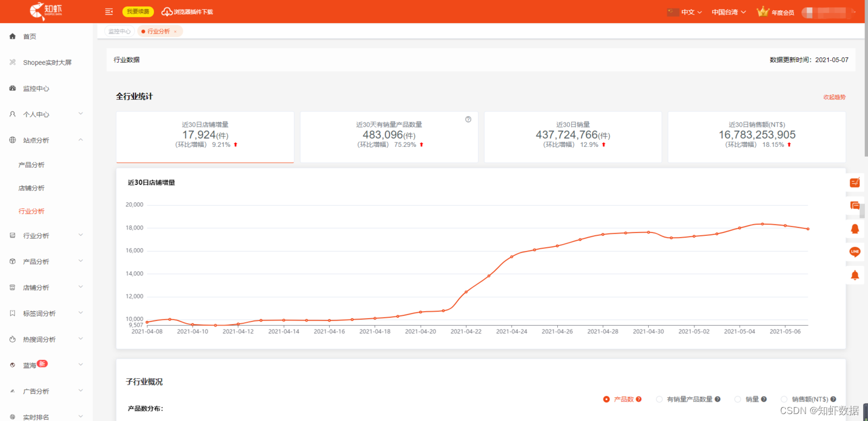This screenshot has width=868, height=421.
Task: Expand the 广告分析 sidebar menu
Action: click(x=80, y=391)
